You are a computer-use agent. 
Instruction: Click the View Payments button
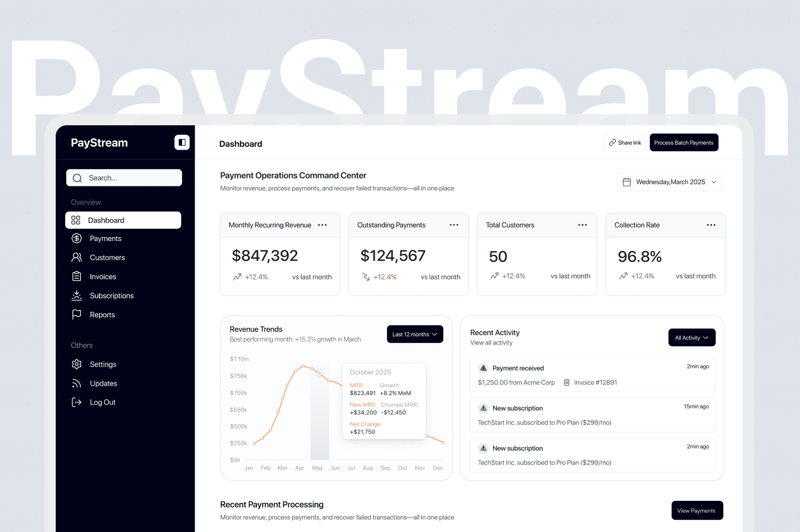pos(696,510)
